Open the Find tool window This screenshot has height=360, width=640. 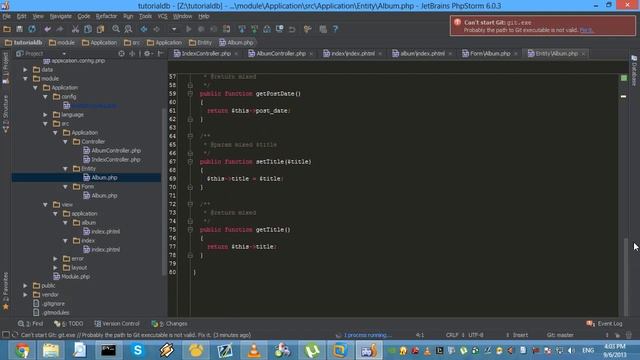click(30, 324)
